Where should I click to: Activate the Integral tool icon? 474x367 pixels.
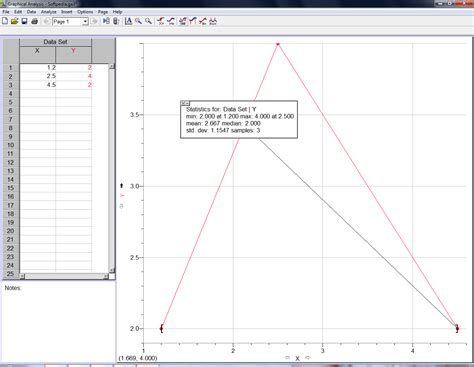tap(192, 21)
